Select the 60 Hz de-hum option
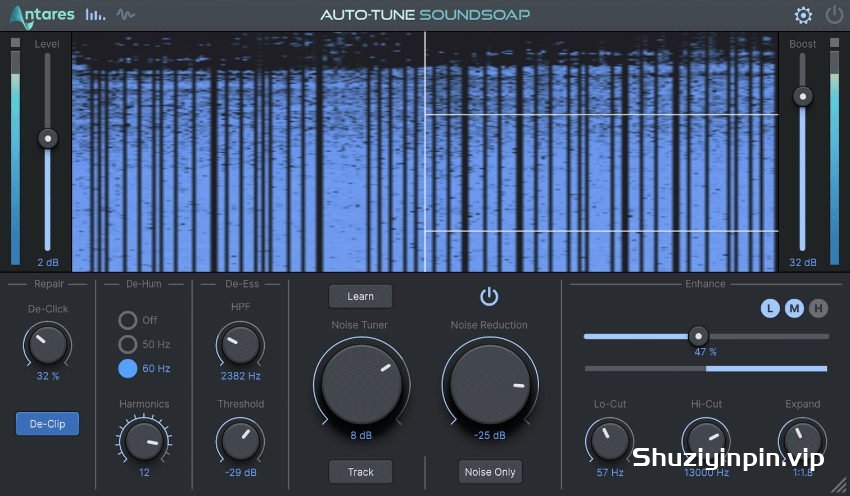The height and width of the screenshot is (496, 850). coord(127,369)
